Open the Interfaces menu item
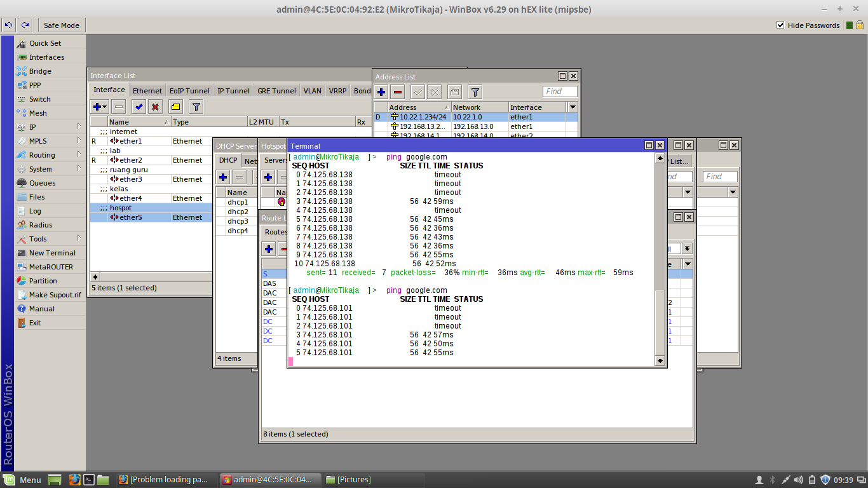This screenshot has height=488, width=868. pos(46,57)
